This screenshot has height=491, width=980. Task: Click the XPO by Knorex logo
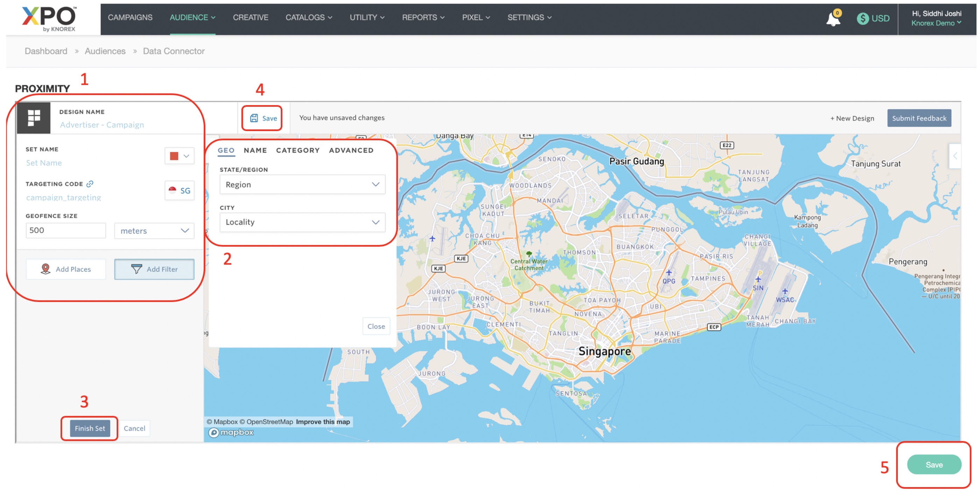(x=49, y=18)
